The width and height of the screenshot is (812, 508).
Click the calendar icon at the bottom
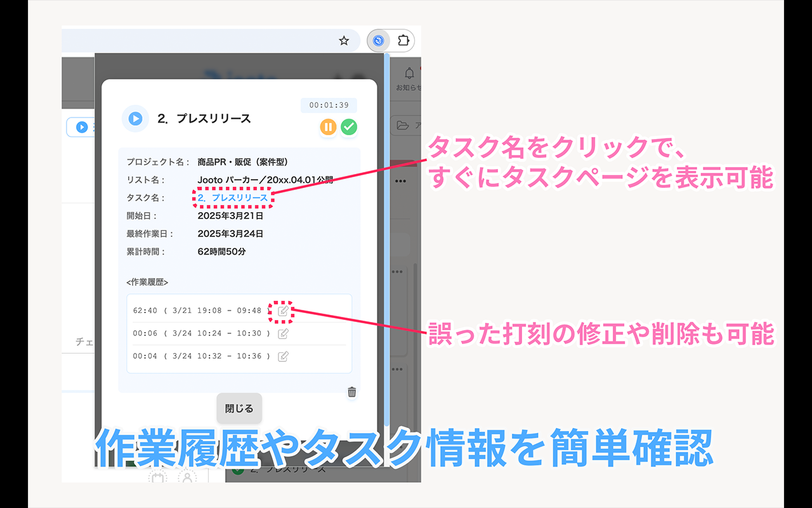coord(157,477)
